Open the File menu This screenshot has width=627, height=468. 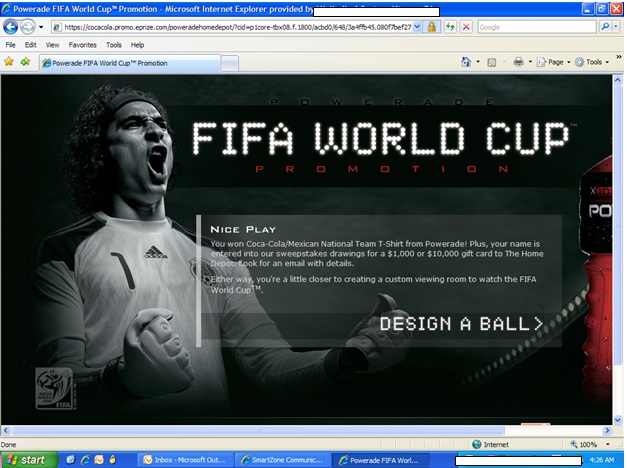click(x=10, y=45)
